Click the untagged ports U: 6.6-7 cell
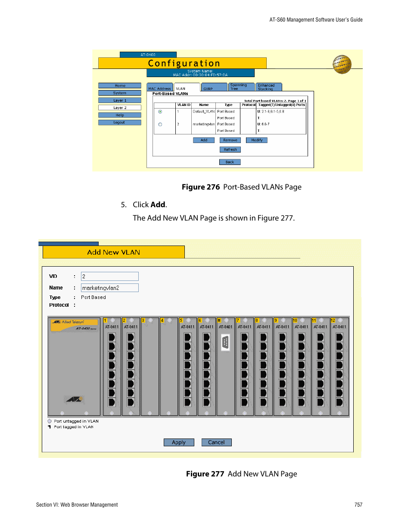Screen dimensions: 411x532 pyautogui.click(x=264, y=124)
